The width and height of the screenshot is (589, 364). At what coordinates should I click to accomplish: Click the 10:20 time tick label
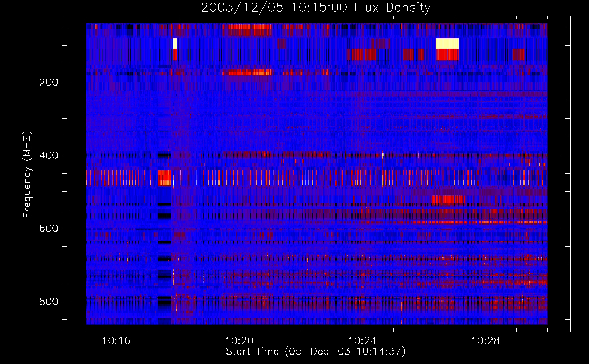pyautogui.click(x=239, y=341)
